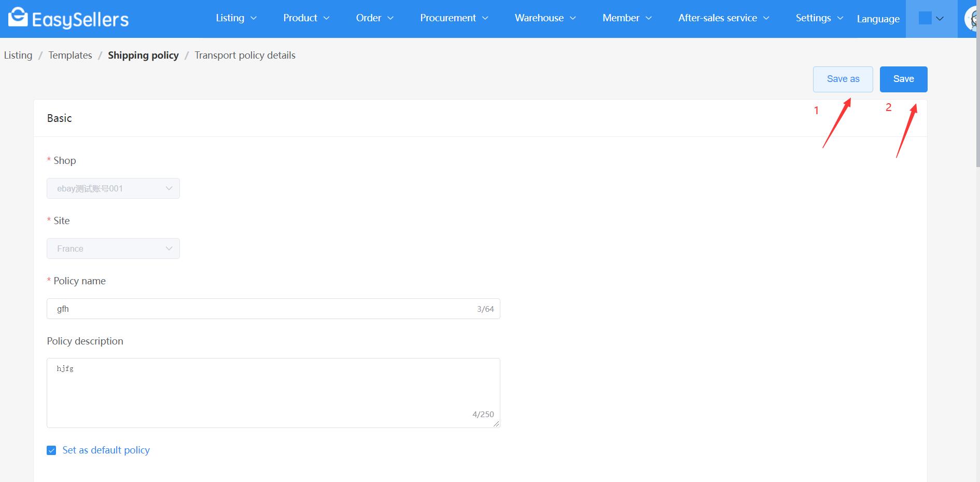Click the Product menu chevron arrow
Viewport: 980px width, 482px height.
click(x=326, y=18)
